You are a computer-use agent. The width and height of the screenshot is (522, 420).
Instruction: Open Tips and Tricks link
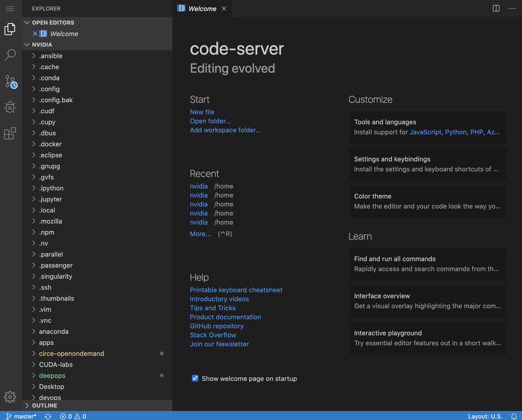click(213, 308)
